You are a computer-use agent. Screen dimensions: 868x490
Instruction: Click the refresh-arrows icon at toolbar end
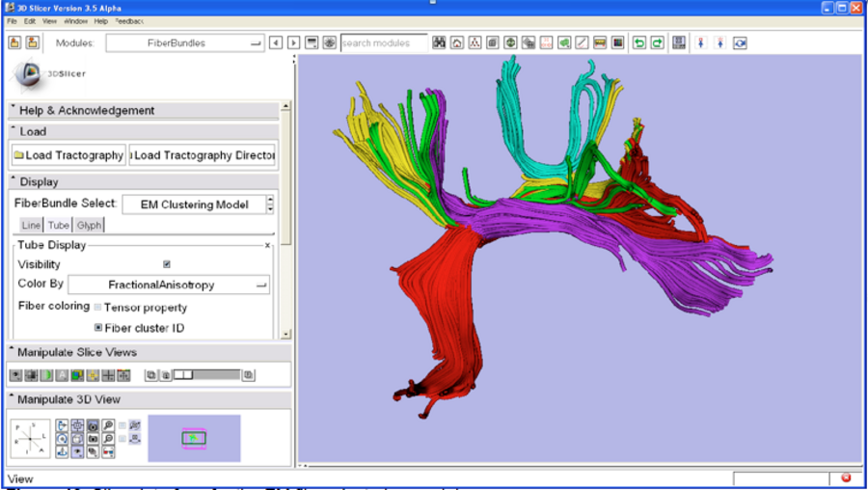(740, 42)
